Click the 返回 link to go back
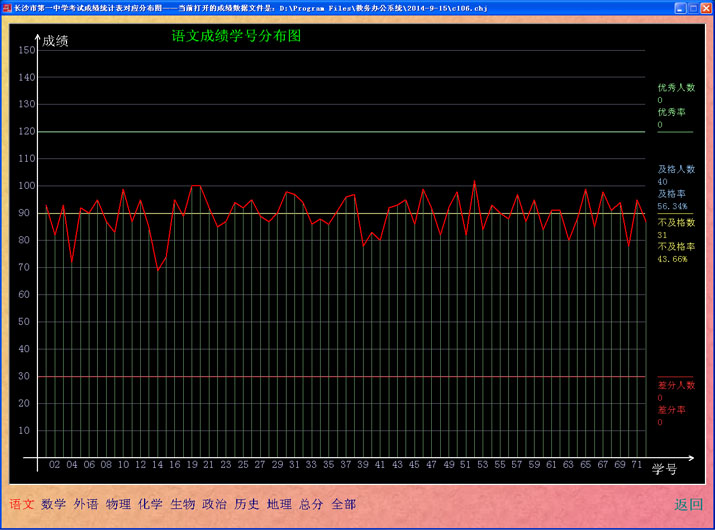 (x=688, y=504)
